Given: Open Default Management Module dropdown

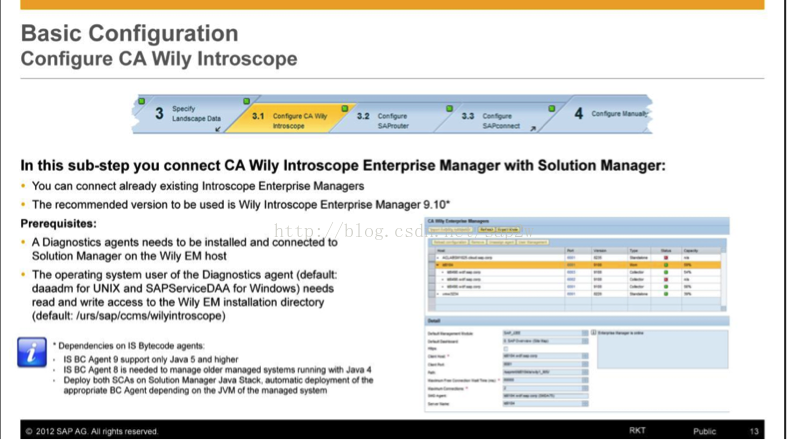Looking at the screenshot, I should tap(585, 333).
